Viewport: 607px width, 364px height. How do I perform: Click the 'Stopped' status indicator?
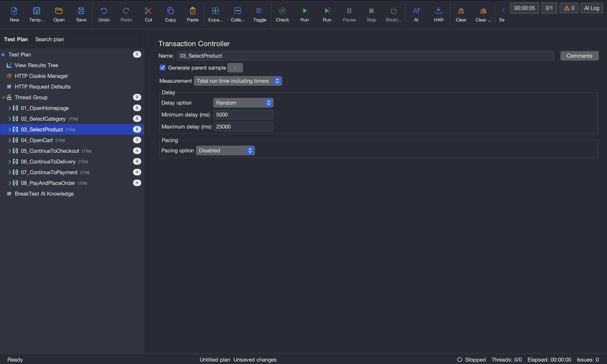472,360
